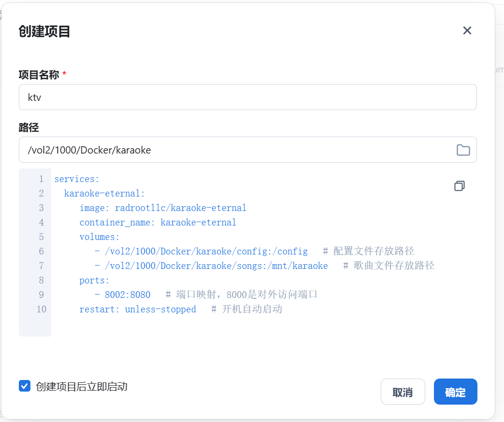Close the 创建项目 dialog
The height and width of the screenshot is (422, 504).
point(467,30)
